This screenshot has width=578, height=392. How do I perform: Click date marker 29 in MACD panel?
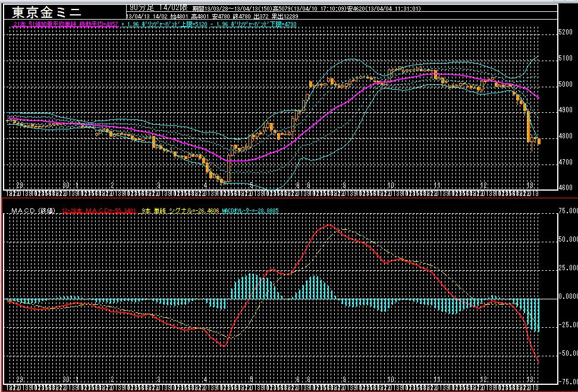20,380
